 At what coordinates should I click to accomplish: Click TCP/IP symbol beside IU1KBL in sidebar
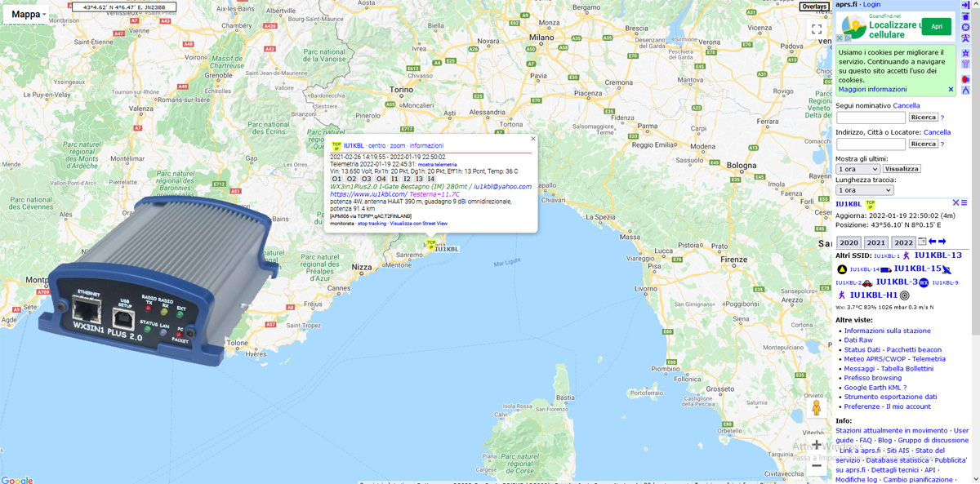870,204
